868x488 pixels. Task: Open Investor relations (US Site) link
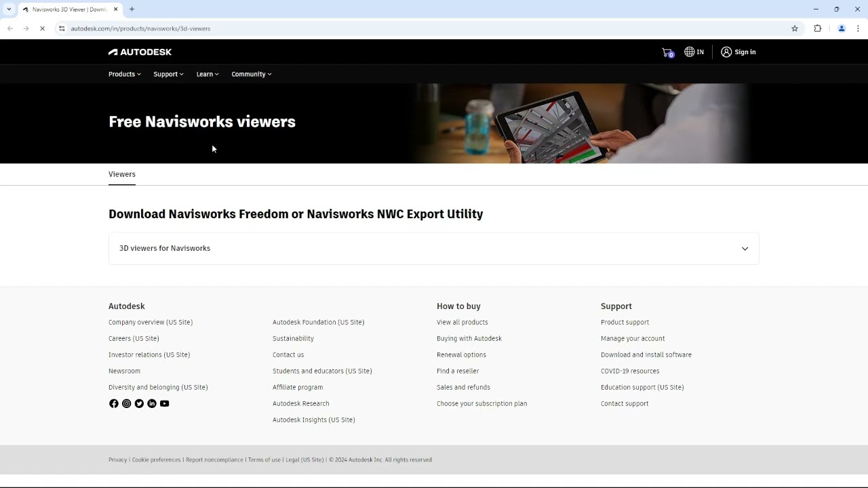pyautogui.click(x=149, y=355)
